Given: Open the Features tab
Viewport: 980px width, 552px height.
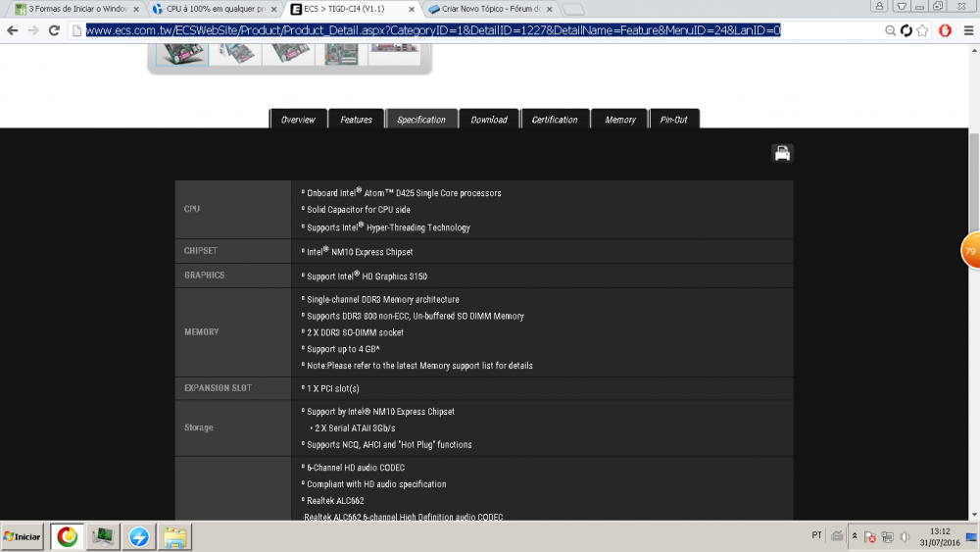Looking at the screenshot, I should pos(356,120).
